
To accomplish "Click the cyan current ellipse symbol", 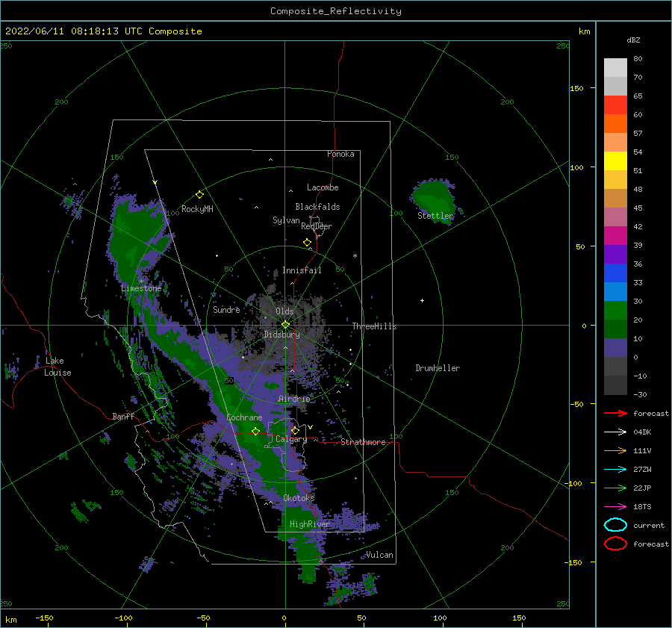I will [615, 525].
